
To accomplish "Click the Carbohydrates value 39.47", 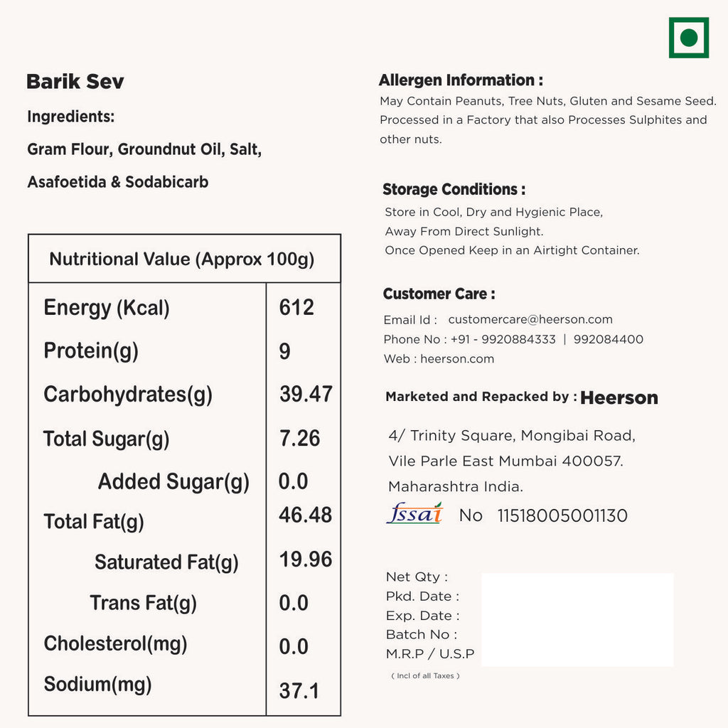I will coord(306,394).
